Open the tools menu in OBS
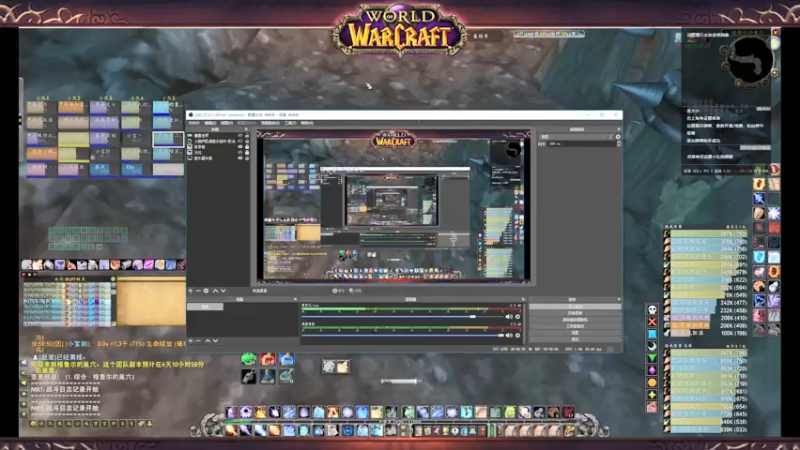The width and height of the screenshot is (800, 450). [x=290, y=123]
